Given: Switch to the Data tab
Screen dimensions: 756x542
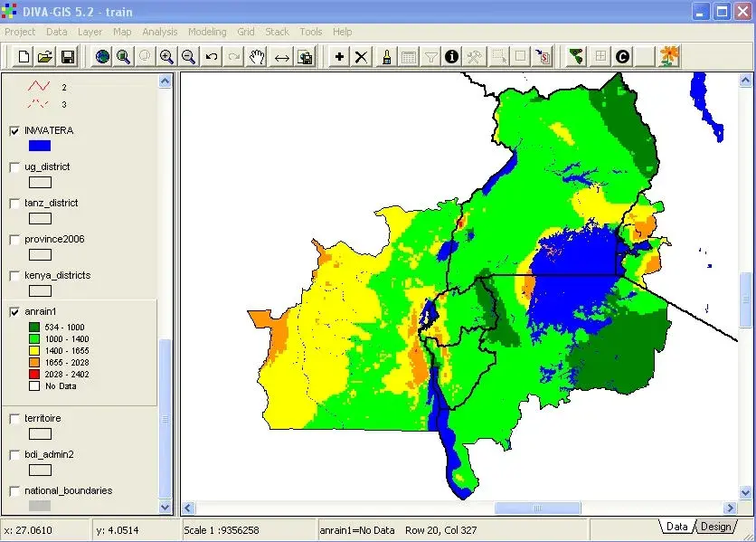Looking at the screenshot, I should coord(676,527).
